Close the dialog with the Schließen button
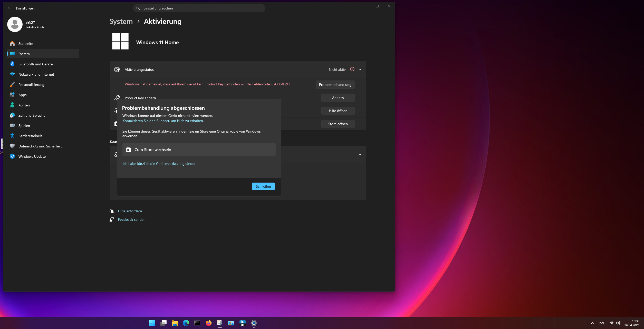This screenshot has width=644, height=329. [x=263, y=186]
